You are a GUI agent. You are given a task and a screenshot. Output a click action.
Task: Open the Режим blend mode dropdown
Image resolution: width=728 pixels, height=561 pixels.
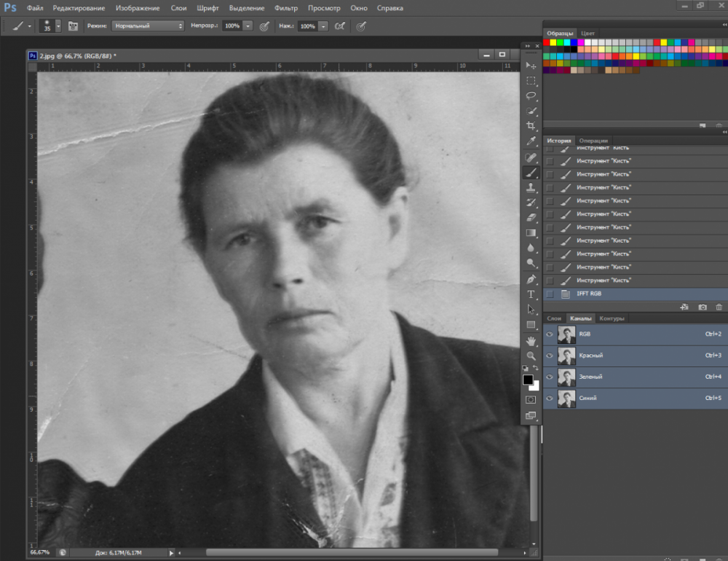[148, 25]
